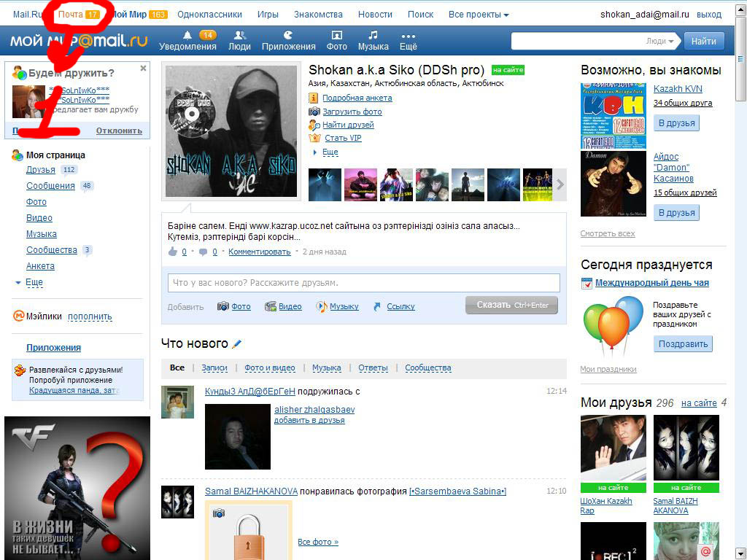Open Сообщения in the left sidebar
Image resolution: width=747 pixels, height=560 pixels.
50,186
